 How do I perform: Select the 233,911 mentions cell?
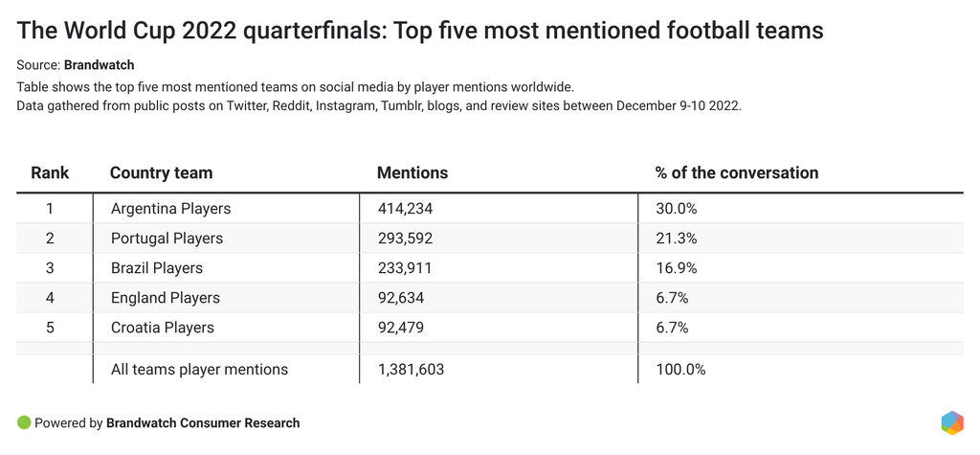coord(406,268)
